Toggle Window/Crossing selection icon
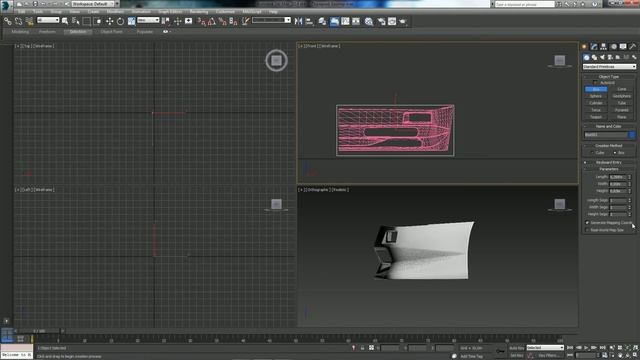The width and height of the screenshot is (640, 360). 98,21
